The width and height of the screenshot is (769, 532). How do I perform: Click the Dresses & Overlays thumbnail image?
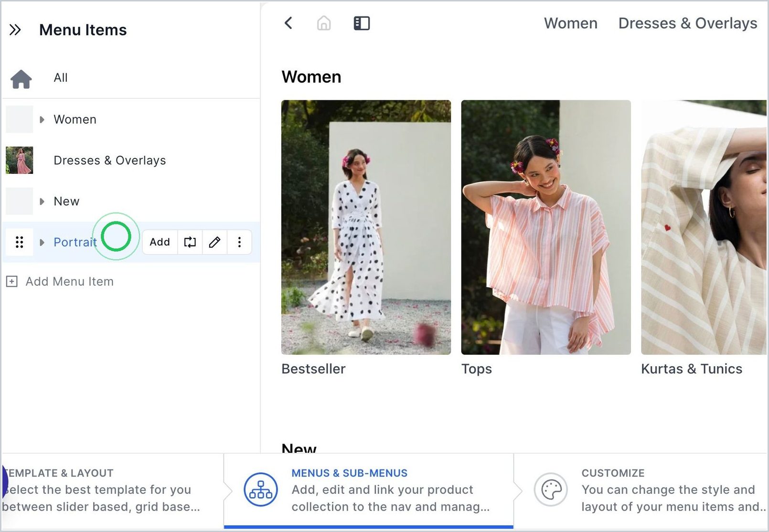(20, 160)
